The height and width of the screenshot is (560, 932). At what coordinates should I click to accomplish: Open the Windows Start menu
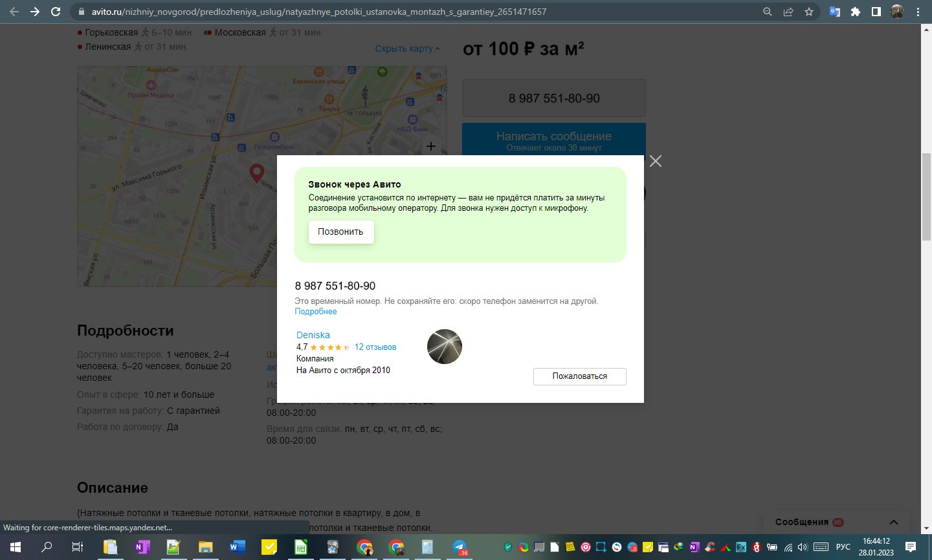click(16, 547)
